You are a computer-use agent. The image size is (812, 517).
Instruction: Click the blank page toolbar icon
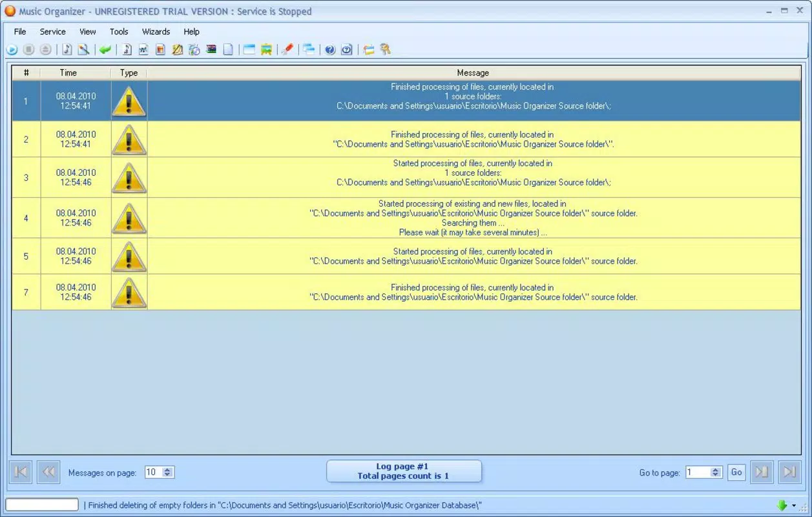click(228, 50)
